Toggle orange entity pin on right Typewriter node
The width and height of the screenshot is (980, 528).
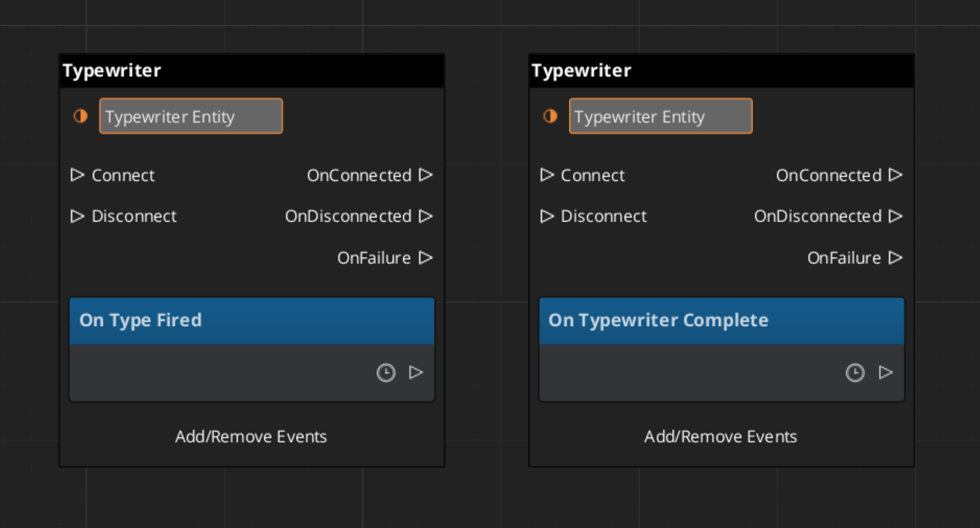tap(550, 116)
